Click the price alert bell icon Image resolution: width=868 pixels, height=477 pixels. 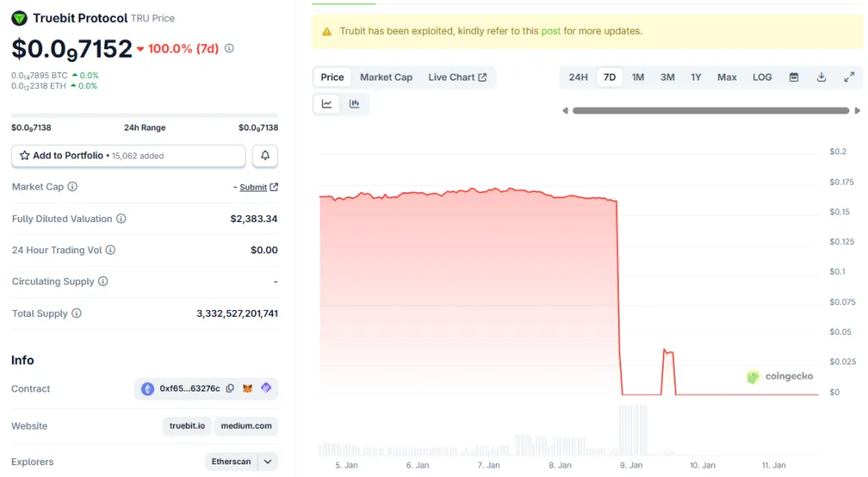click(x=265, y=156)
